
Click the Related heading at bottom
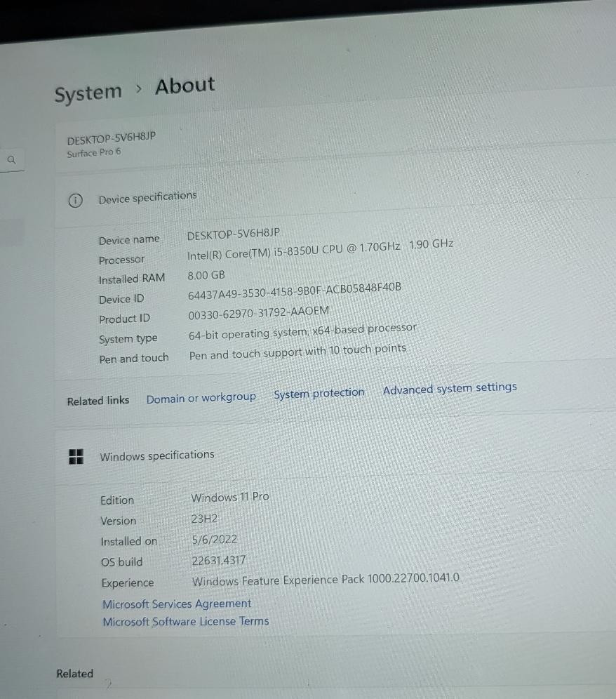pyautogui.click(x=75, y=674)
